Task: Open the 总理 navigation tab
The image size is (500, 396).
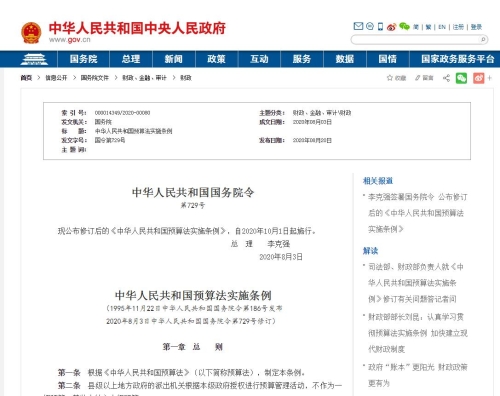Action: tap(131, 59)
